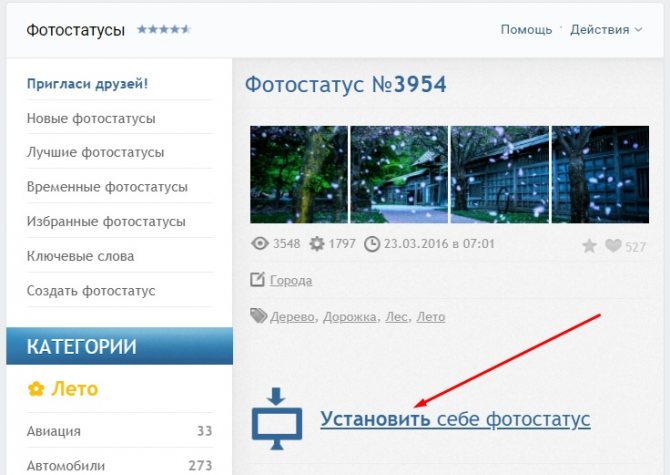Click the Помощь link
Viewport: 670px width, 475px height.
point(526,29)
